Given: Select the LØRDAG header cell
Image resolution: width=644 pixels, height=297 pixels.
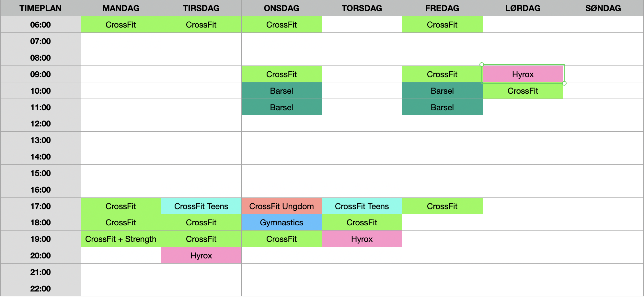Looking at the screenshot, I should pos(523,8).
